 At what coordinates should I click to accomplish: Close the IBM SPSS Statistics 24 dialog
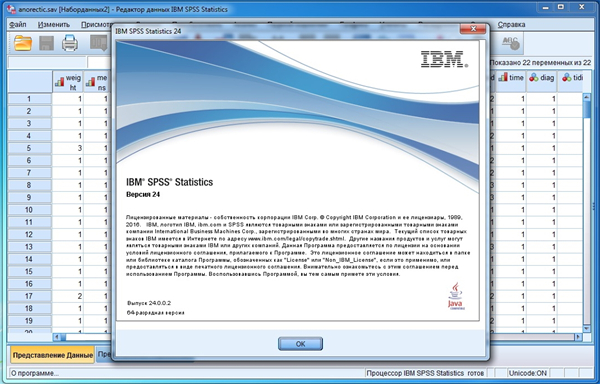tap(473, 29)
